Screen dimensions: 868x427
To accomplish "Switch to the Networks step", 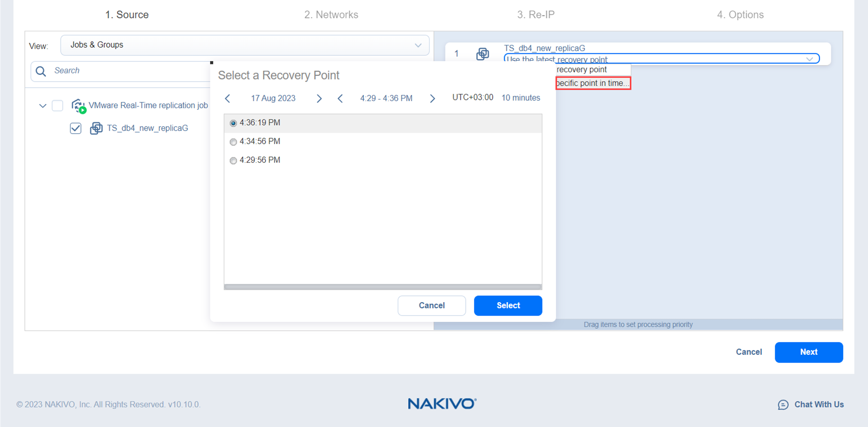I will point(331,14).
